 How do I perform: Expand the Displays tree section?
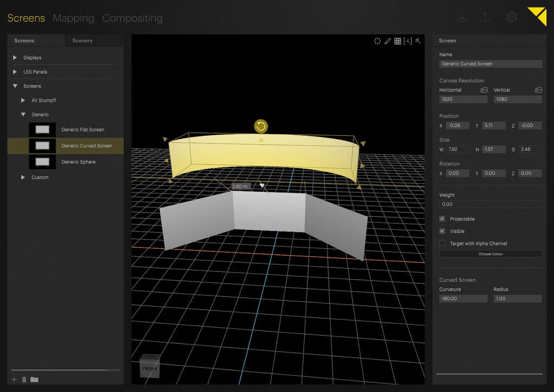(x=15, y=58)
